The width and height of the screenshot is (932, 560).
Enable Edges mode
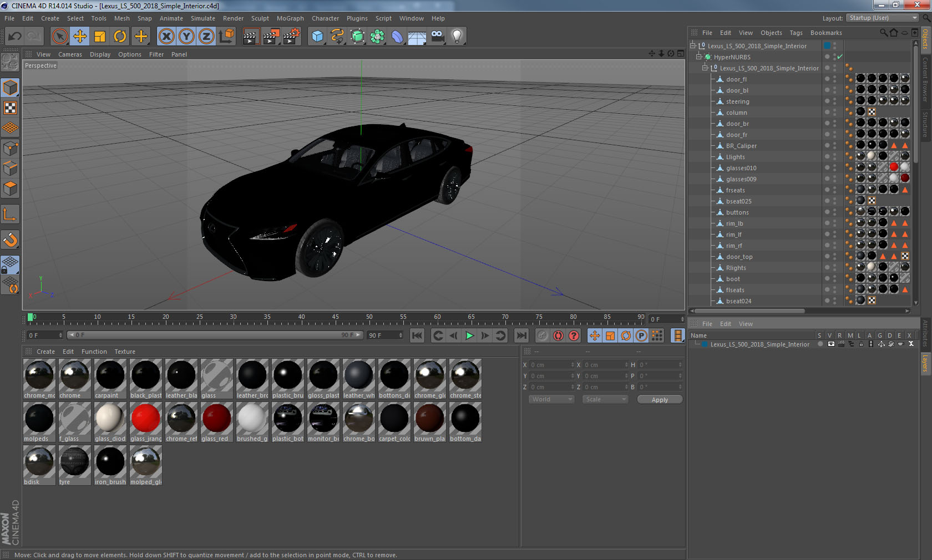[x=10, y=168]
